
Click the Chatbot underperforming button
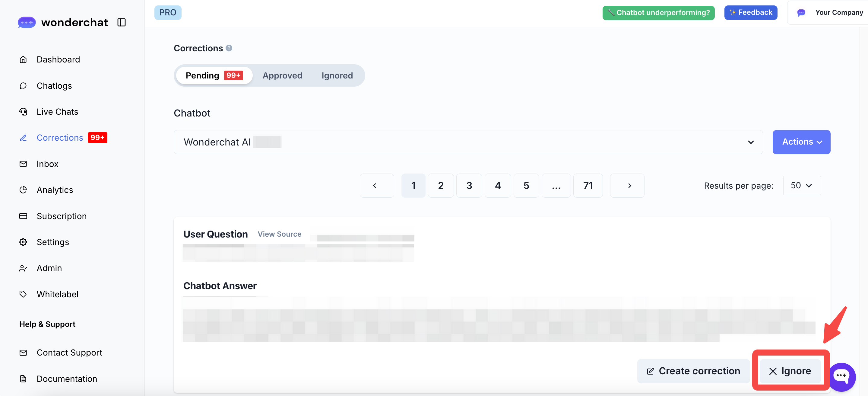pyautogui.click(x=658, y=12)
